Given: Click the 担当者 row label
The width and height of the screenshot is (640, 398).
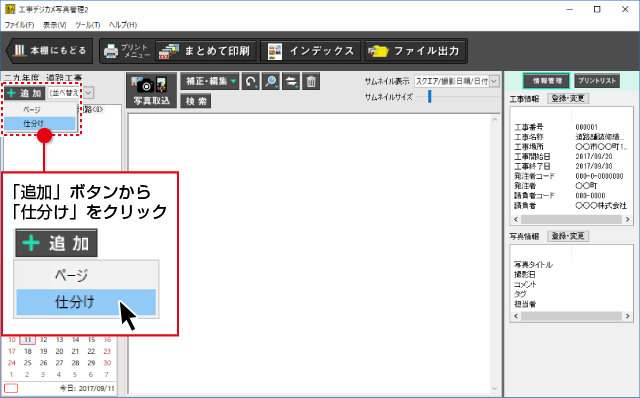Looking at the screenshot, I should [525, 304].
